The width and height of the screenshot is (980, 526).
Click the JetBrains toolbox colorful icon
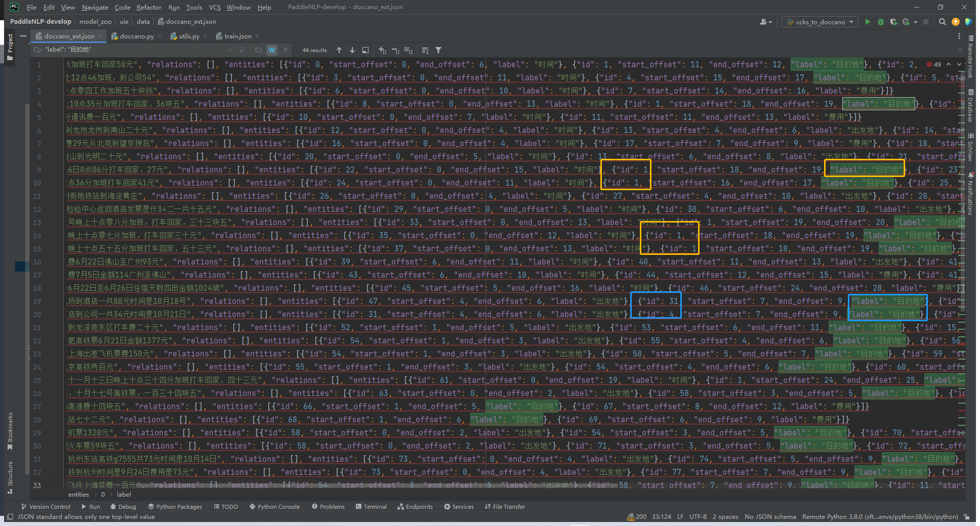click(968, 22)
